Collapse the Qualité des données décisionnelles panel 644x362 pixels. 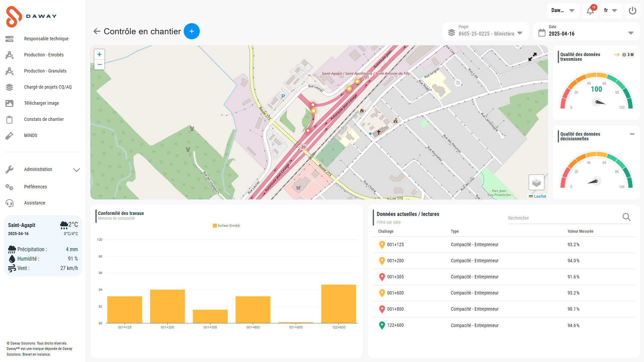tap(632, 134)
